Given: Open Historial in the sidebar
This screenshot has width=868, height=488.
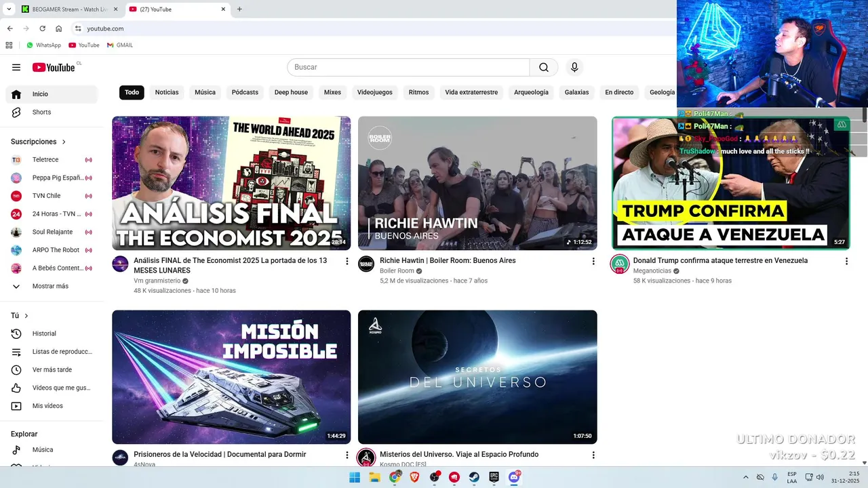Looking at the screenshot, I should 52,333.
